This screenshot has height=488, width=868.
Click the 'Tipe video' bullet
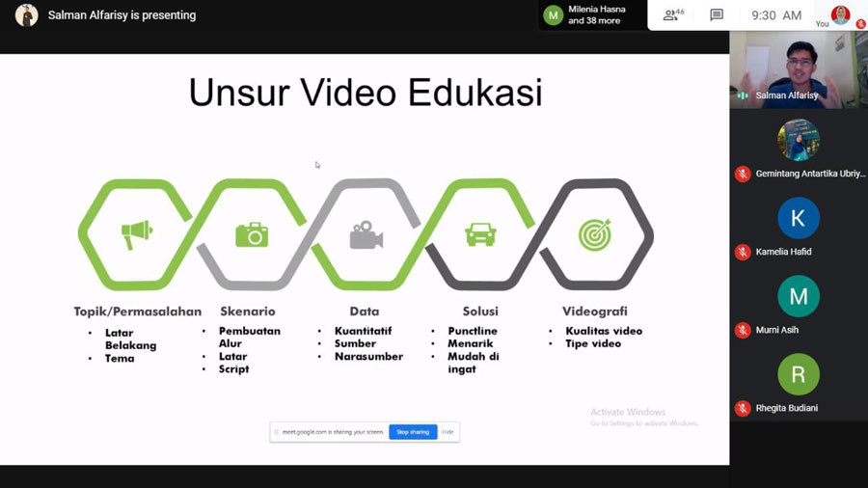click(593, 343)
